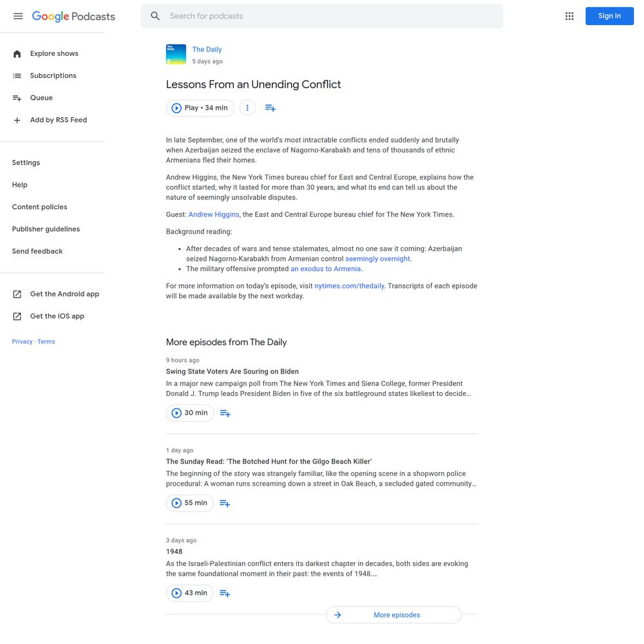Open The Daily show thumbnail
Screen dimensions: 644x644
click(x=176, y=54)
